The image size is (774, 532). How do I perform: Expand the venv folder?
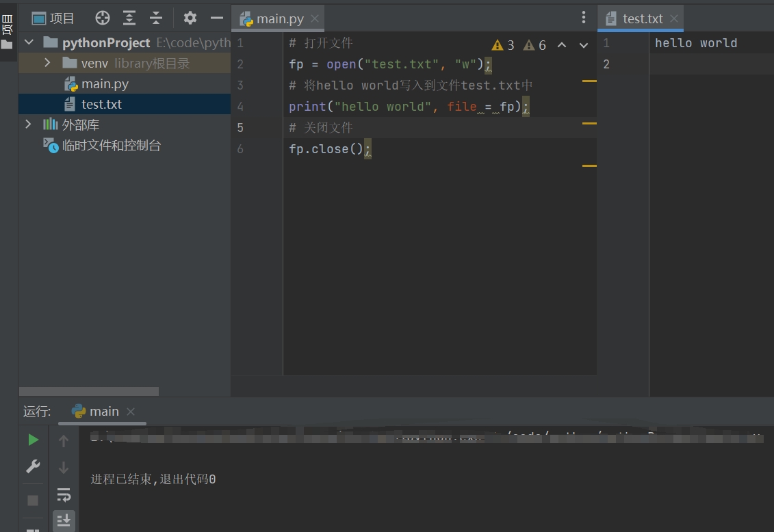coord(47,63)
